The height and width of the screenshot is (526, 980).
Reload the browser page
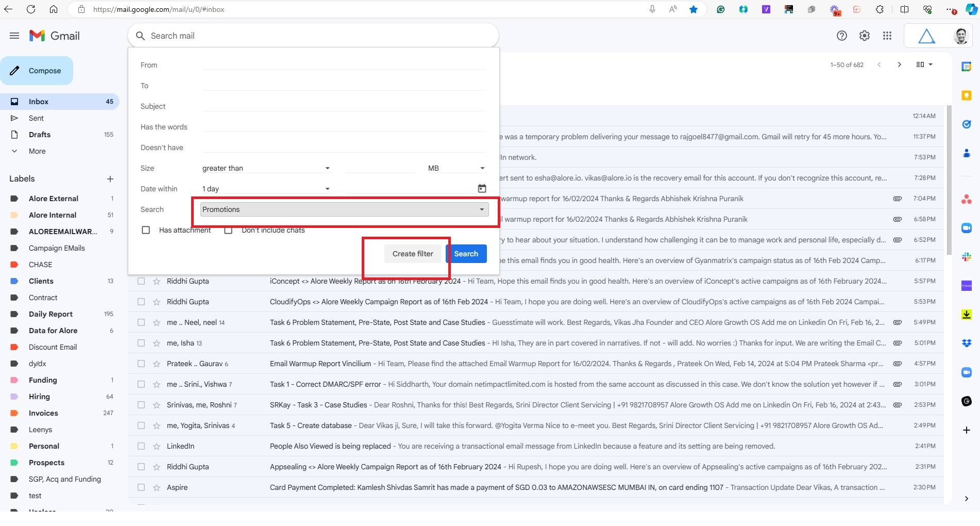click(x=31, y=9)
